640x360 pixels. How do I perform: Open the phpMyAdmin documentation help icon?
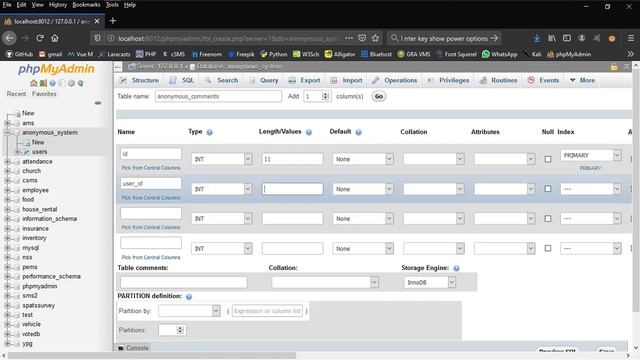click(x=52, y=83)
